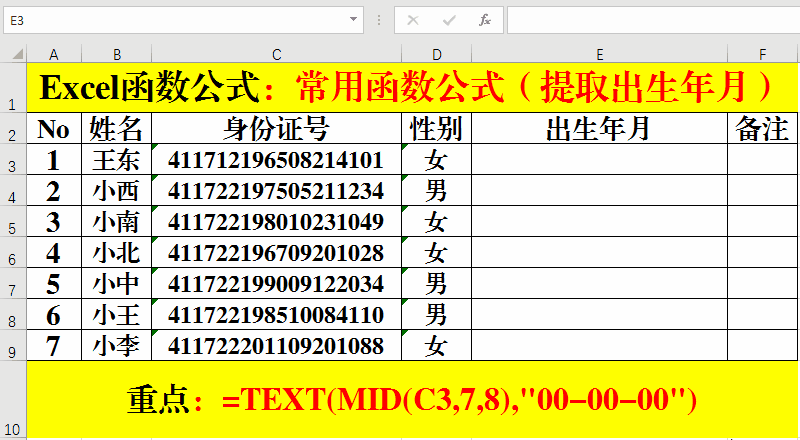Click the '身份证号' header cell
Viewport: 800px width, 440px height.
pyautogui.click(x=277, y=128)
